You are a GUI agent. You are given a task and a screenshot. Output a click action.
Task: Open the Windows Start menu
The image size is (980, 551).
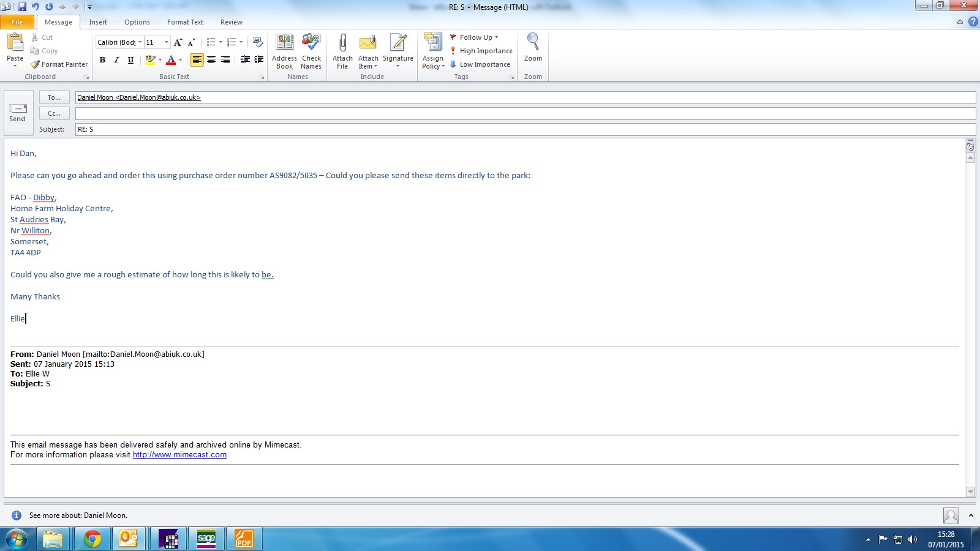(17, 539)
